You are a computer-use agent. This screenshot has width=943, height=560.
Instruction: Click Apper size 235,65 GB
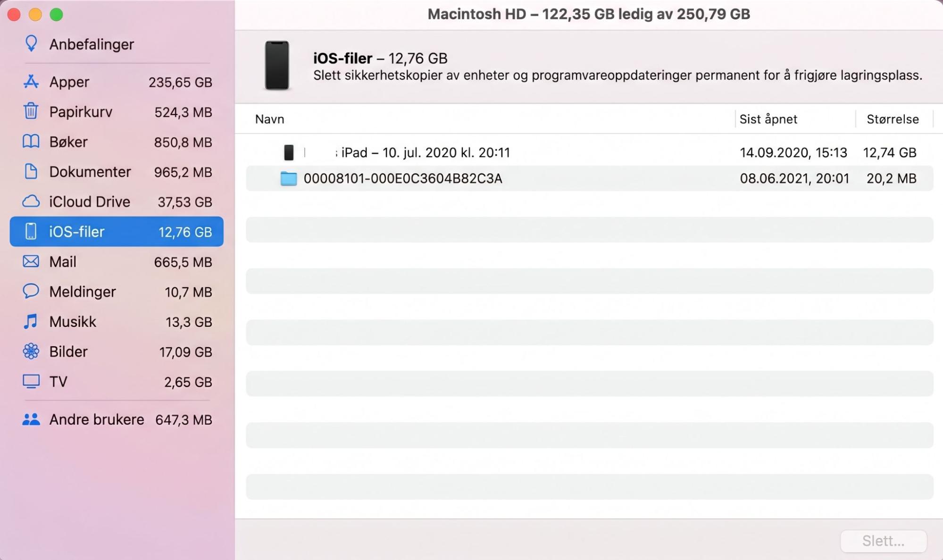[180, 82]
